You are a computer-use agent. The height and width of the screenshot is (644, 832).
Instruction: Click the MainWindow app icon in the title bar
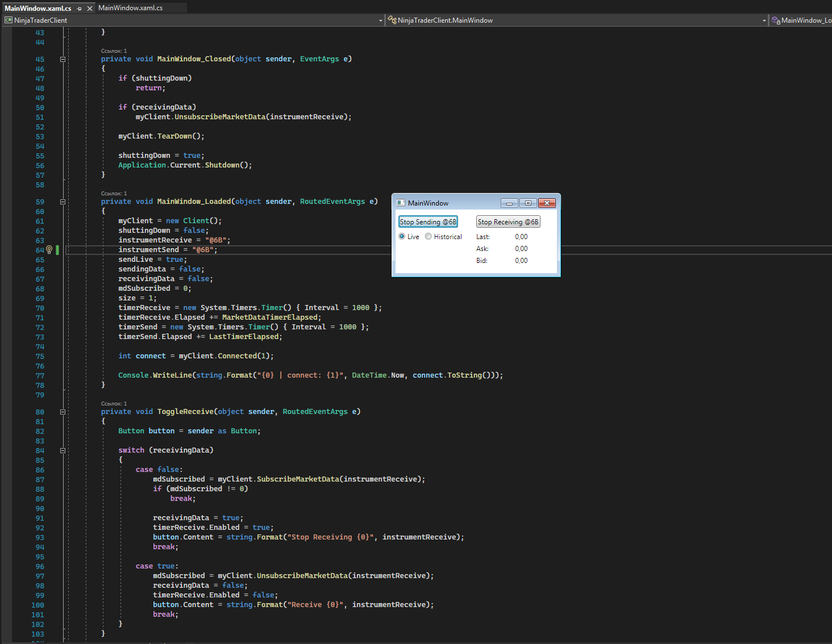401,203
